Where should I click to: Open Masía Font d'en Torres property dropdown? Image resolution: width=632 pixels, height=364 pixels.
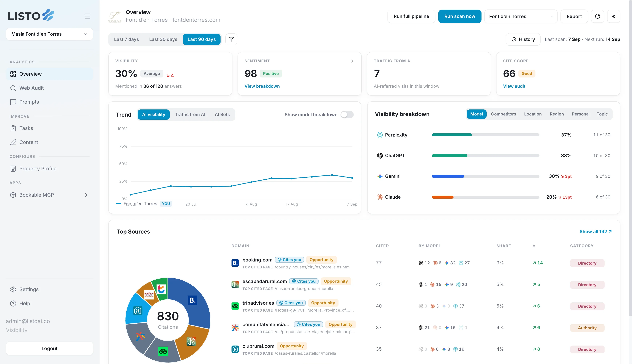pyautogui.click(x=50, y=34)
